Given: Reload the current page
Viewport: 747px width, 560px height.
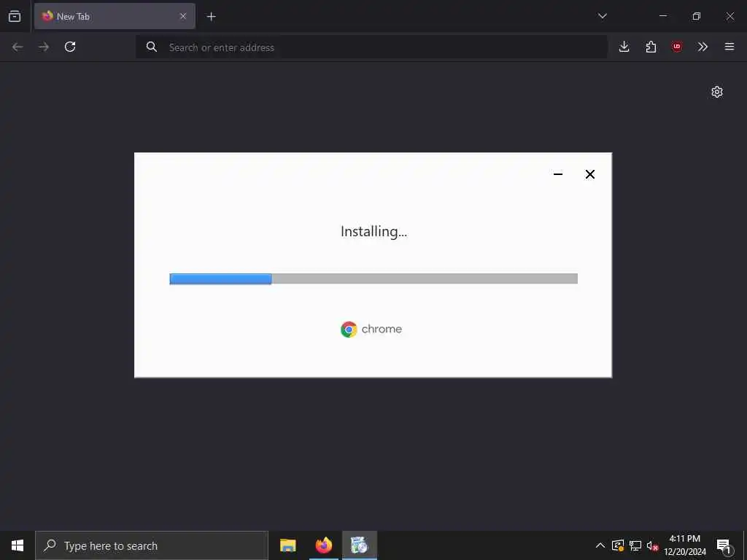Looking at the screenshot, I should coord(70,47).
